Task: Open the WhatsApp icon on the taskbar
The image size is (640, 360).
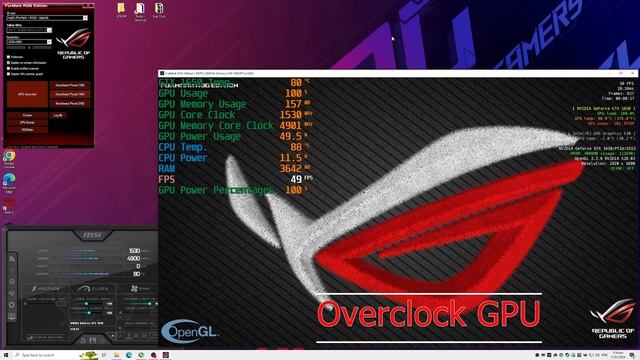Action: [141, 355]
